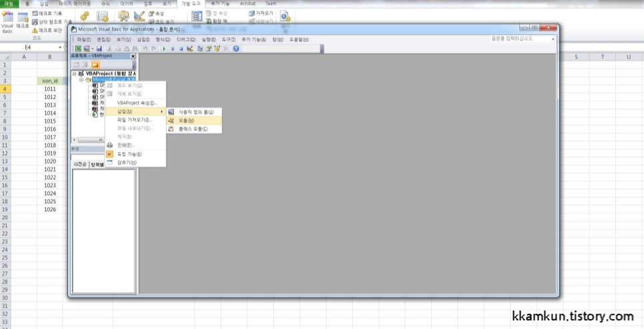Click 속성 button in Excel ribbon controls group
Viewport: 644px width, 329px height.
[x=156, y=13]
